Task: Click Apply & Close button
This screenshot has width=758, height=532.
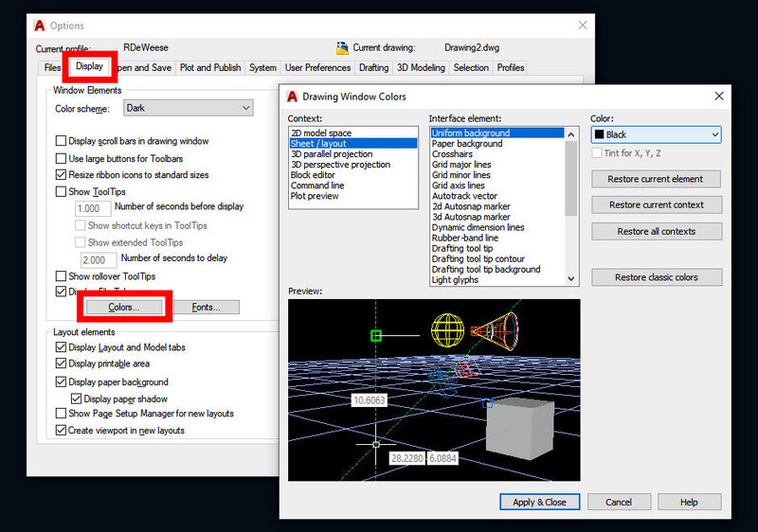Action: (x=539, y=502)
